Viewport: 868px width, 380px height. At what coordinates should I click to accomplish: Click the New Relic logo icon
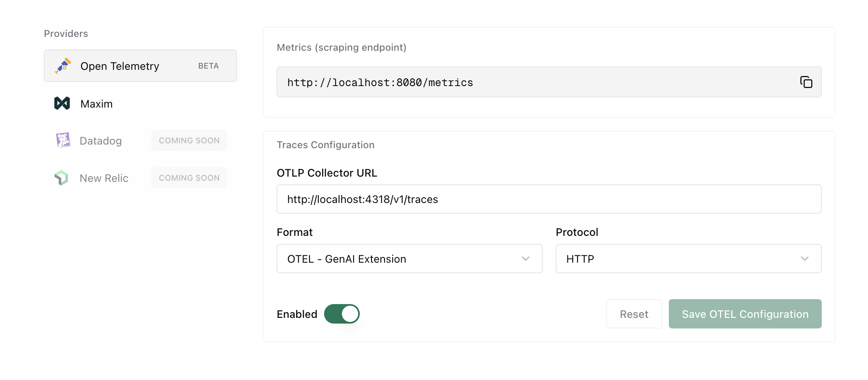(x=62, y=177)
